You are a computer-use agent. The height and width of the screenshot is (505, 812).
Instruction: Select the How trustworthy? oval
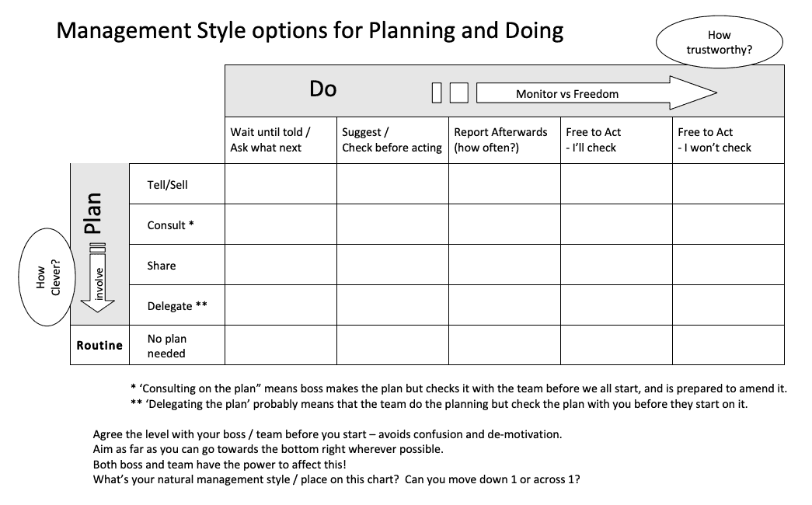[x=720, y=43]
